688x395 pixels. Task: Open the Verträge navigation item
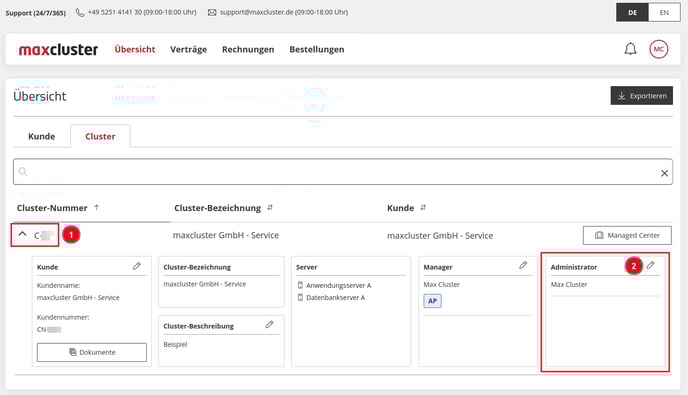[x=188, y=50]
